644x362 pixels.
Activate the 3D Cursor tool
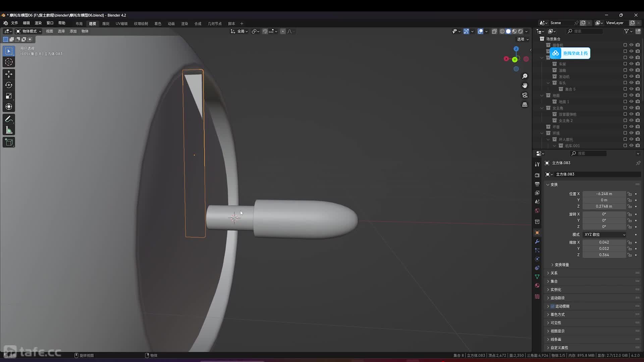point(9,62)
